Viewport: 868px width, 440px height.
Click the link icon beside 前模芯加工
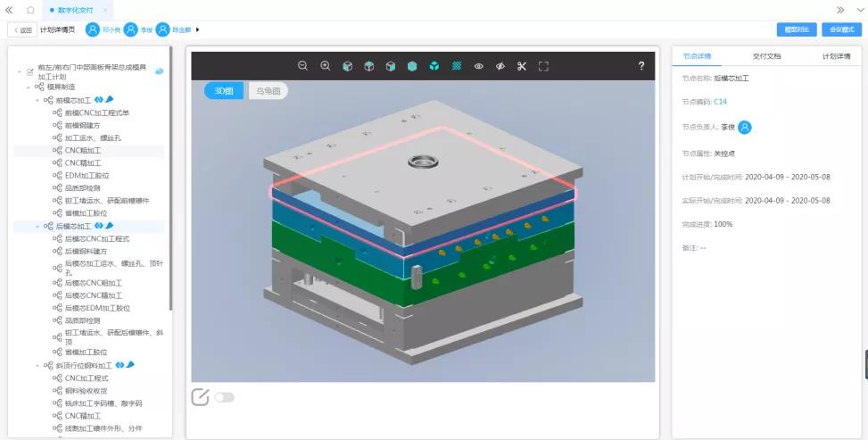click(98, 100)
